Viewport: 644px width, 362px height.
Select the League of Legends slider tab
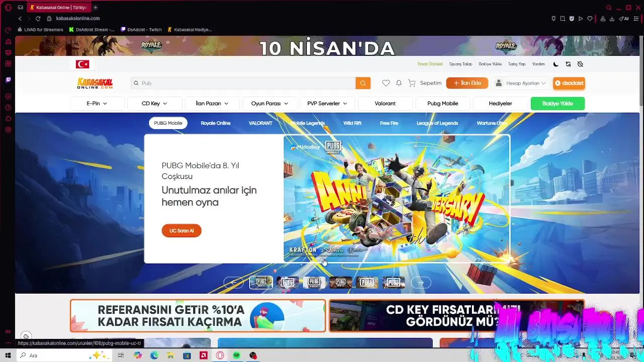click(x=437, y=123)
